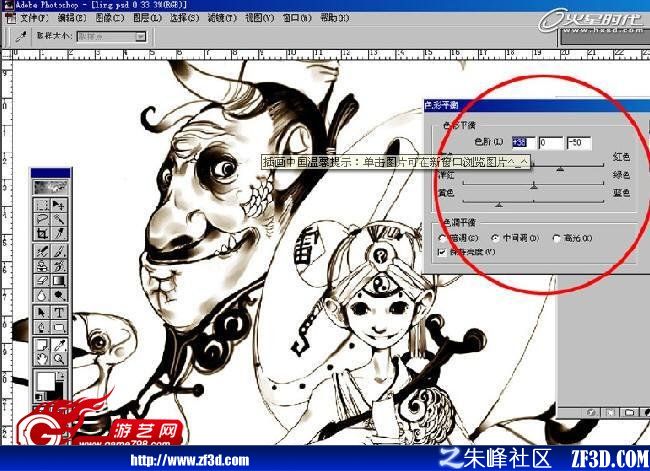Select the Slice tool

(58, 233)
